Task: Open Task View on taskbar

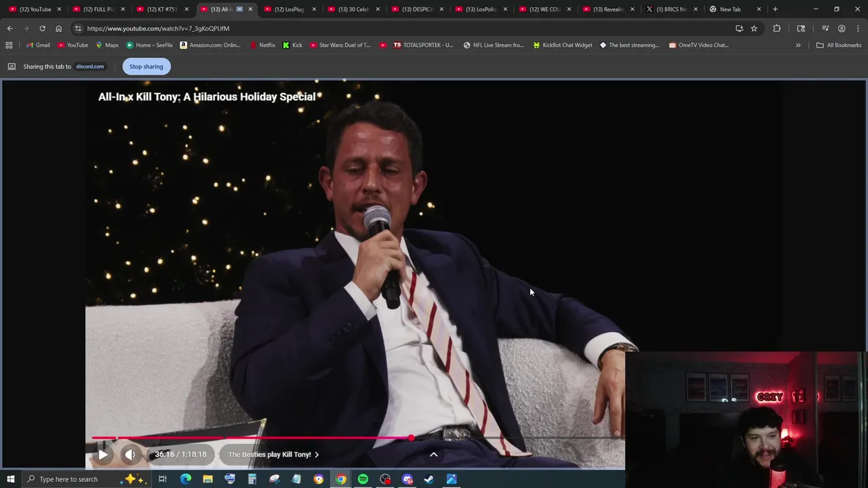Action: tap(163, 479)
